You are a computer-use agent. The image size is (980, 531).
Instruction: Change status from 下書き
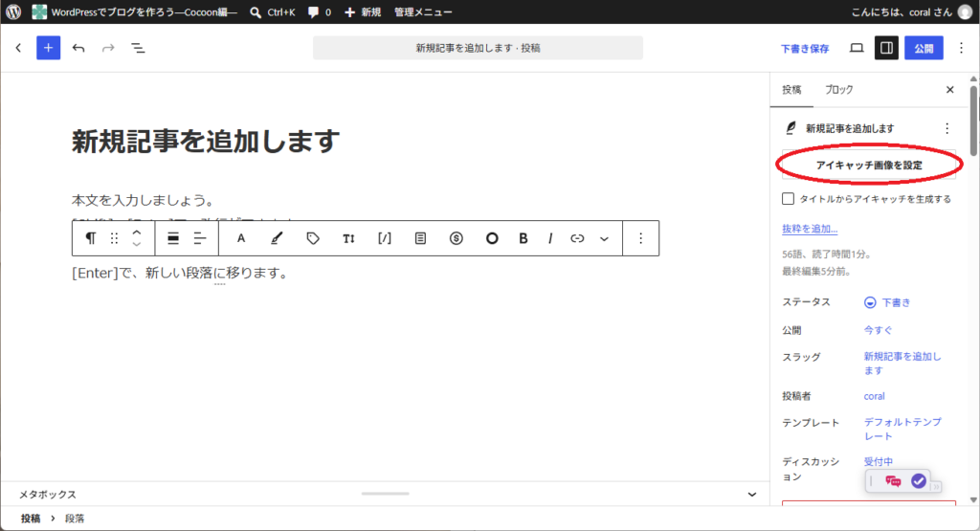tap(887, 302)
